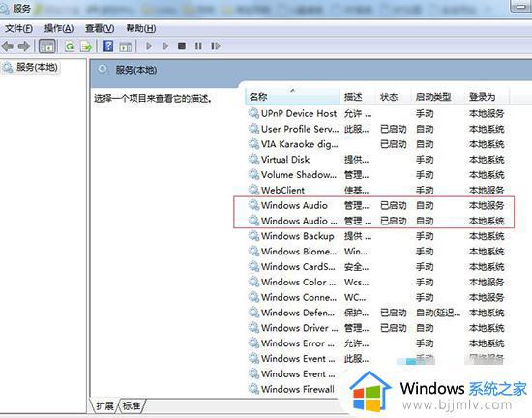This screenshot has height=418, width=532.
Task: Click gear icon beside User Profile Serv...
Action: click(x=253, y=129)
